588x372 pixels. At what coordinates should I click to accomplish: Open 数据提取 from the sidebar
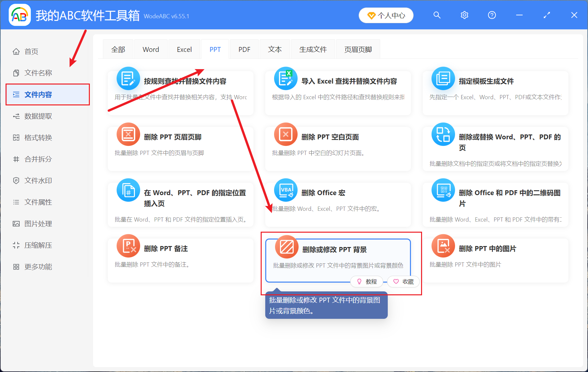point(38,116)
